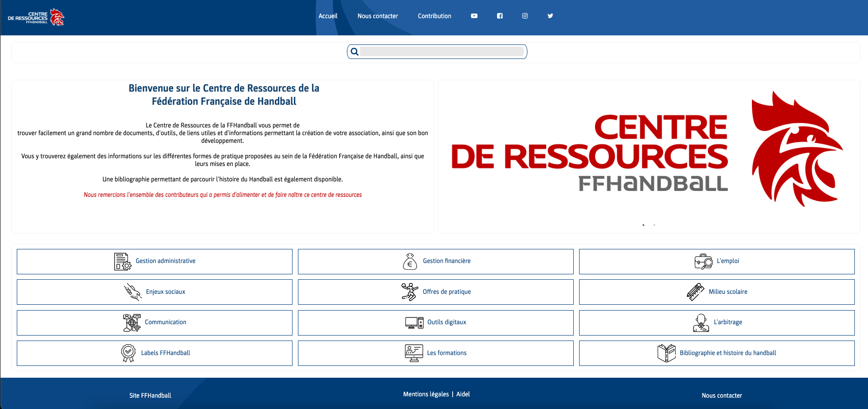The height and width of the screenshot is (409, 868).
Task: Click the search input field
Action: click(x=442, y=52)
